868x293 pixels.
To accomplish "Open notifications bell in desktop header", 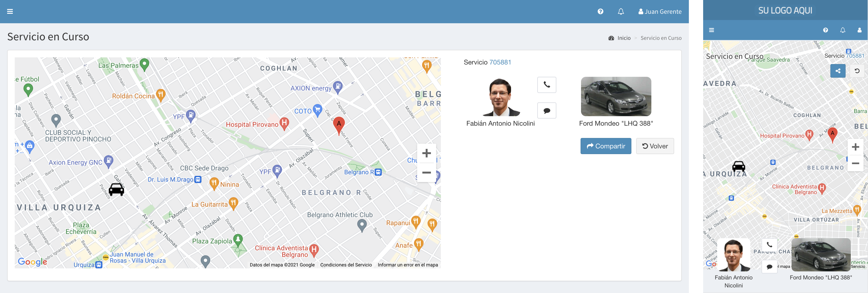I will tap(621, 11).
